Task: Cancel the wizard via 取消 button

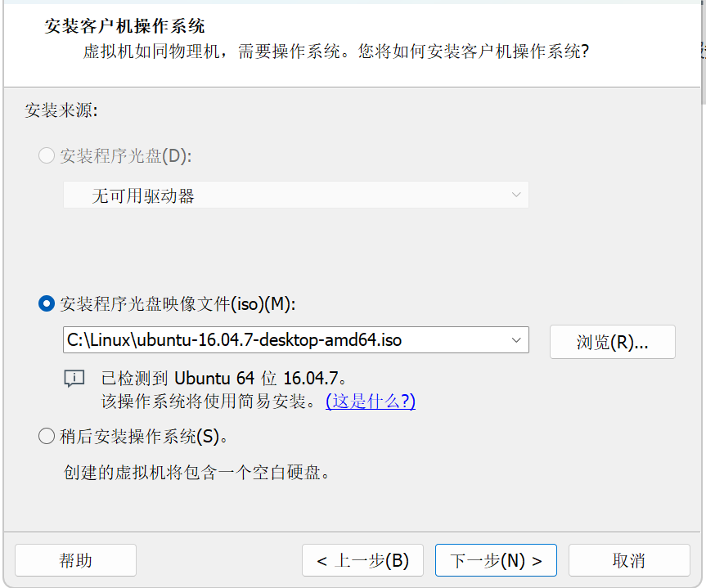Action: (629, 560)
